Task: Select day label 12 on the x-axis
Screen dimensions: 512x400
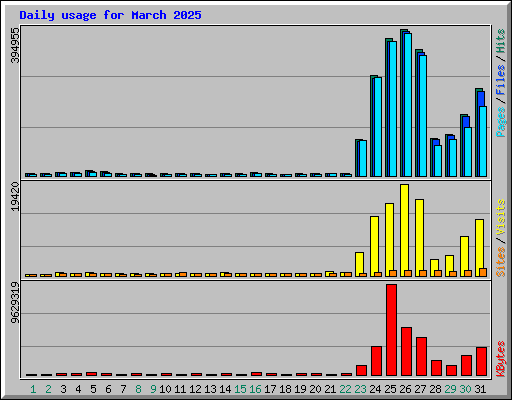Action: coord(195,389)
